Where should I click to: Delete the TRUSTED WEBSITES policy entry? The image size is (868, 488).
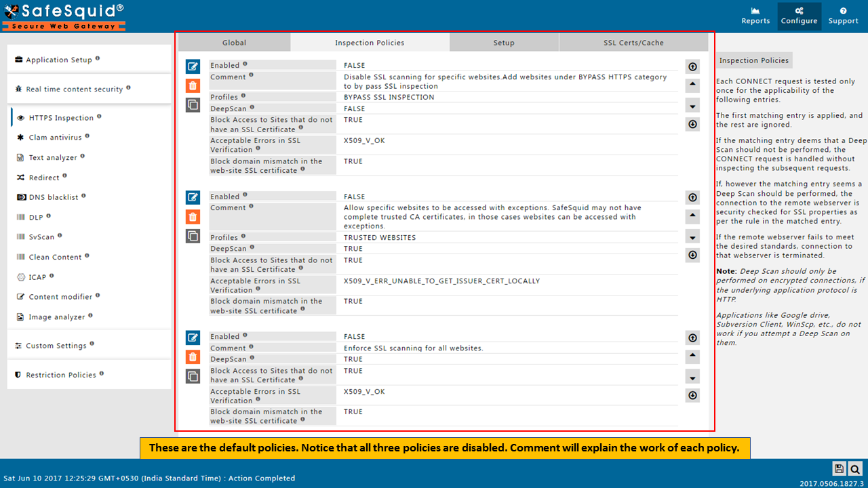pos(193,217)
